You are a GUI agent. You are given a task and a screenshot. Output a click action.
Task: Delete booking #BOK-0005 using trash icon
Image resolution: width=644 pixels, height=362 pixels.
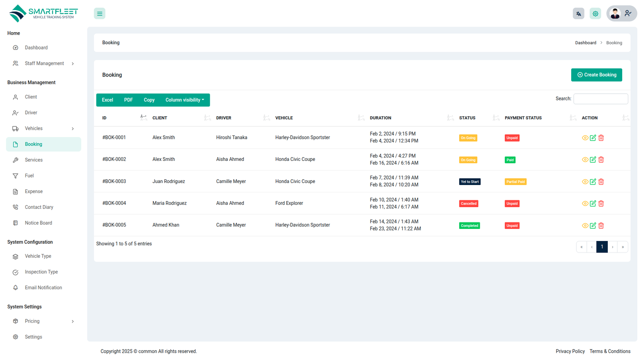coord(601,226)
